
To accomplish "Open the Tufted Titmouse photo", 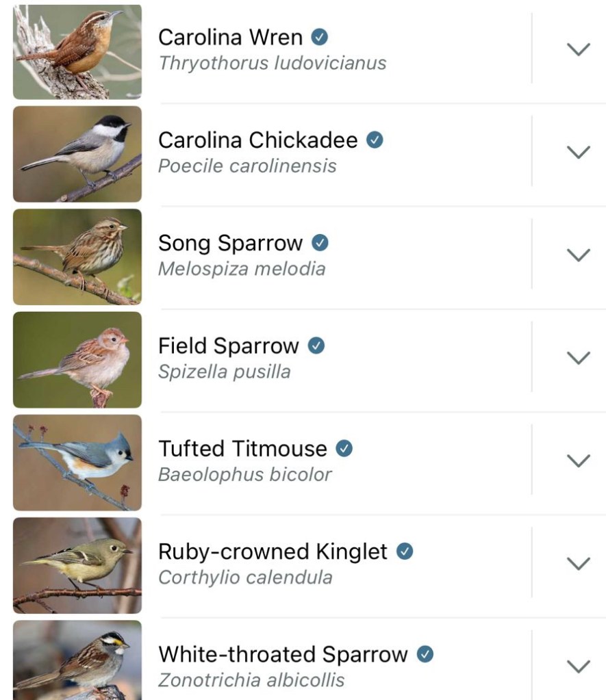I will click(x=77, y=463).
